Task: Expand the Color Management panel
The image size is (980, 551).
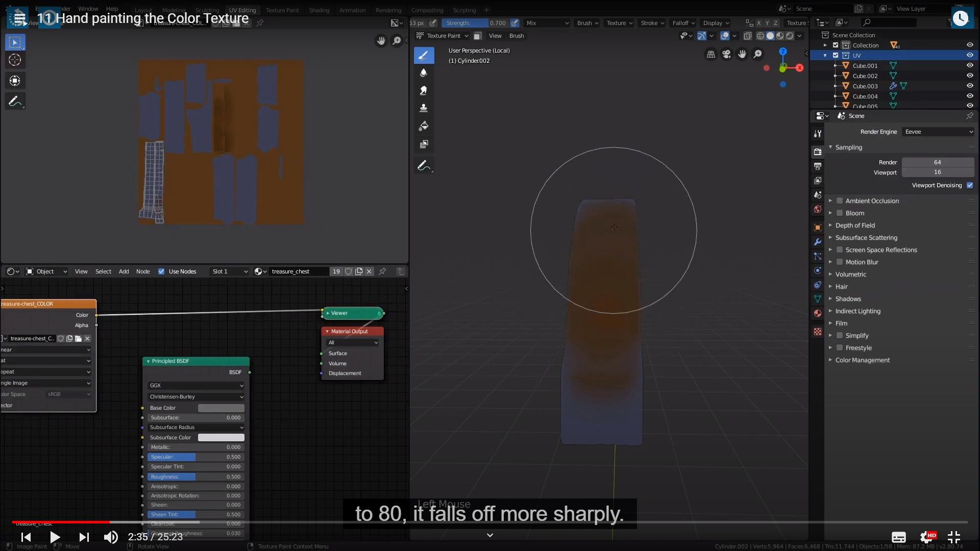Action: tap(862, 360)
